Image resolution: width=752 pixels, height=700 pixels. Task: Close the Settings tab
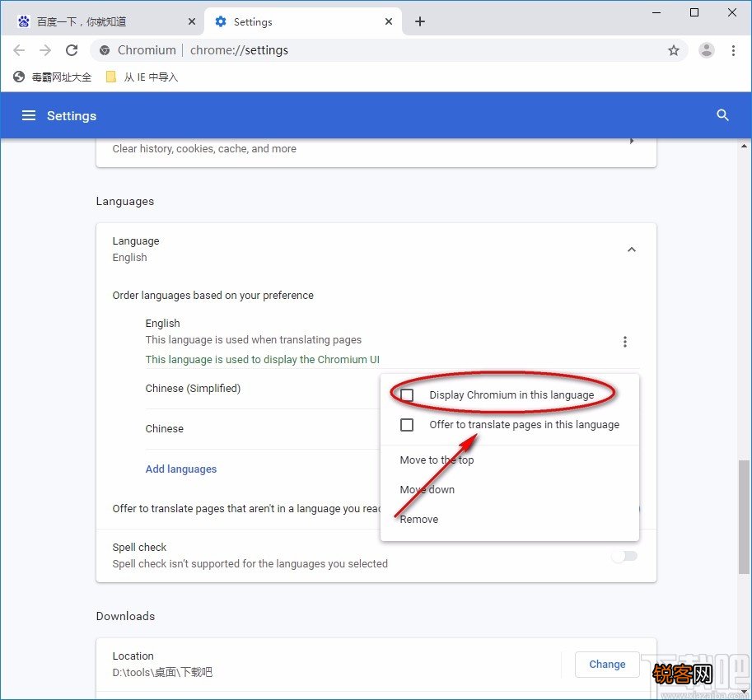(389, 21)
